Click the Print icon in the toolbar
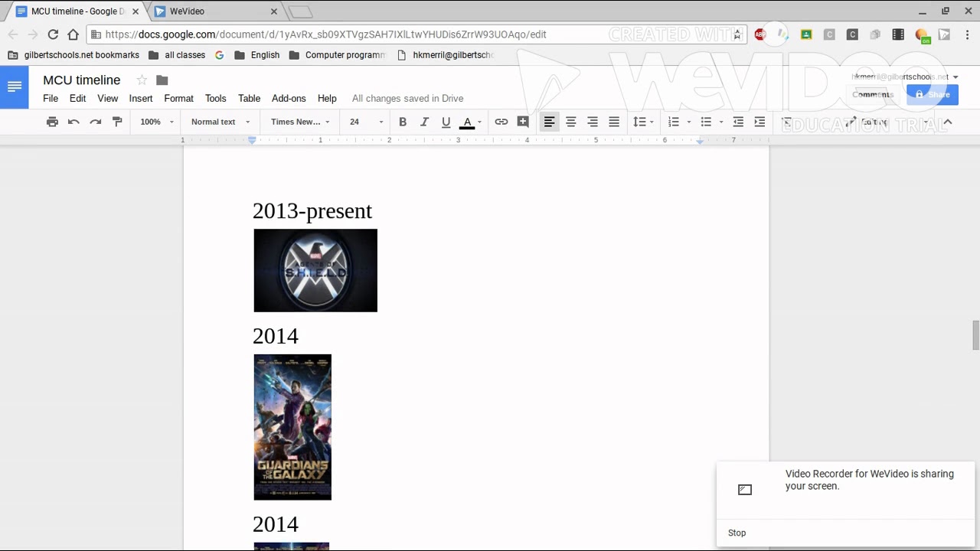The height and width of the screenshot is (551, 980). tap(52, 122)
